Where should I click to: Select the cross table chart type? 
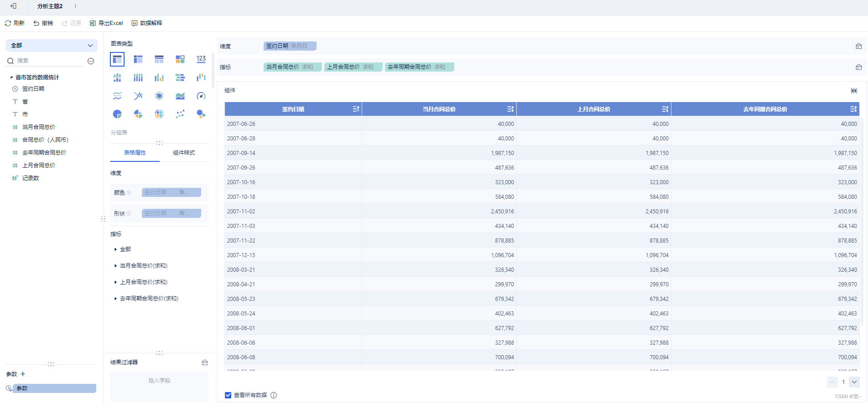(x=138, y=59)
